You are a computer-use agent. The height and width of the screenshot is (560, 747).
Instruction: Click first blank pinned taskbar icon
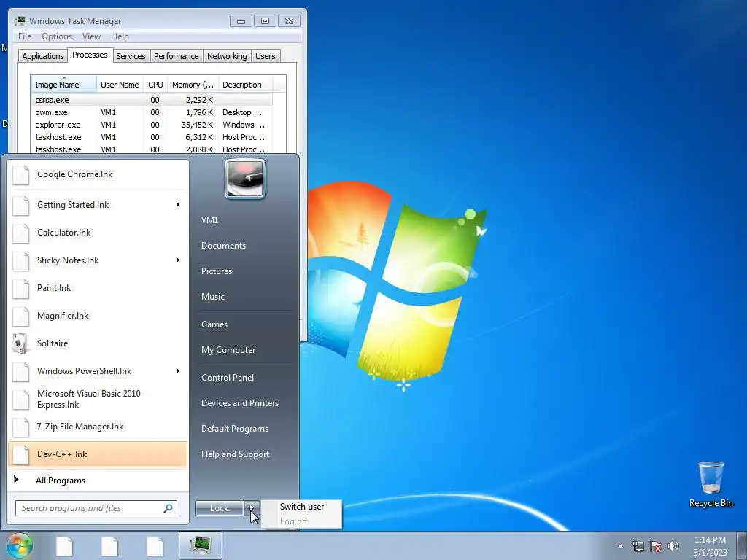pos(65,545)
